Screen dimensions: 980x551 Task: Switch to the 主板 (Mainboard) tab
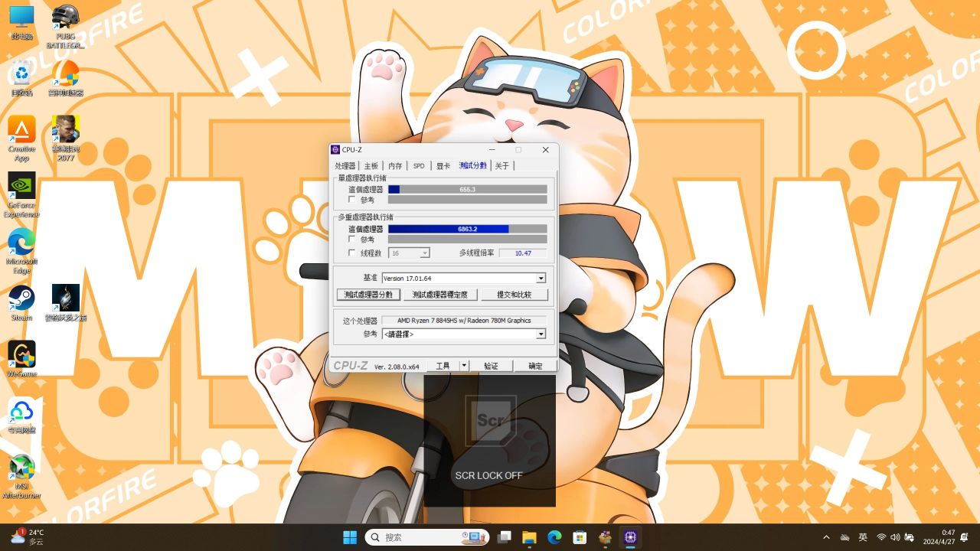click(371, 166)
